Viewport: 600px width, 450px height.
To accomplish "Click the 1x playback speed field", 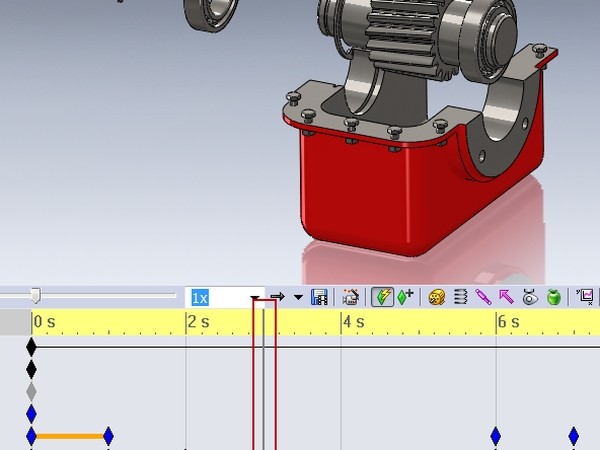I will (x=225, y=297).
